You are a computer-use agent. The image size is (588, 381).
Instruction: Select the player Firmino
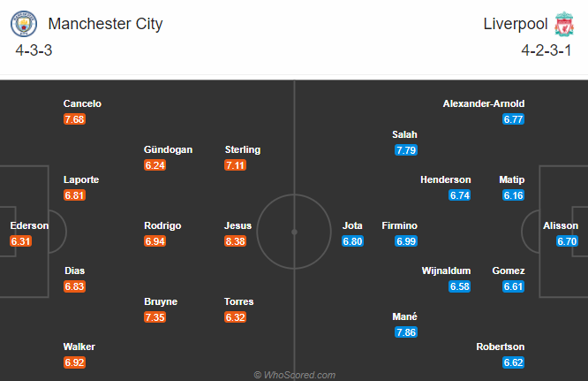(399, 225)
